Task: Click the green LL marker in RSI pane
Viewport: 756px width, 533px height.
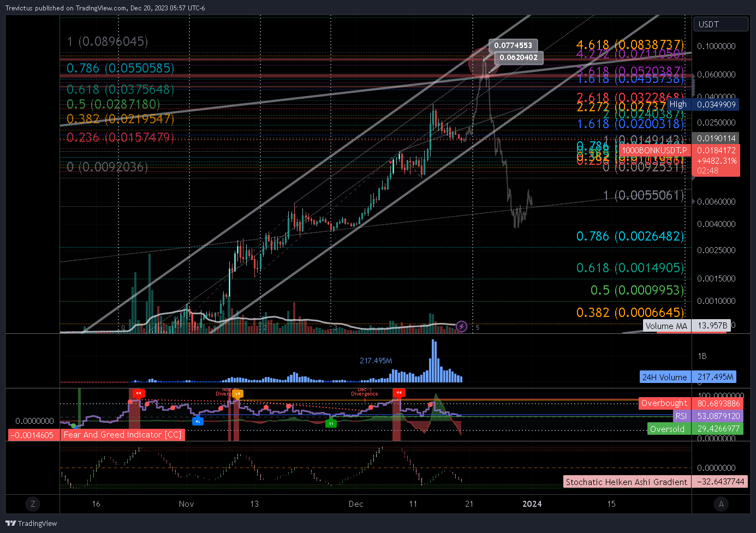Action: point(331,423)
